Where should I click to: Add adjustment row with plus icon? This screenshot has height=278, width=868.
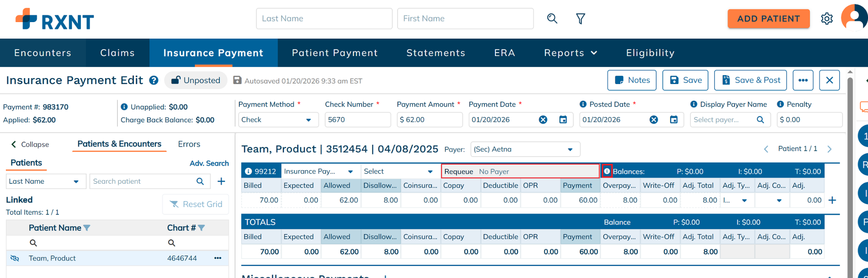[832, 200]
